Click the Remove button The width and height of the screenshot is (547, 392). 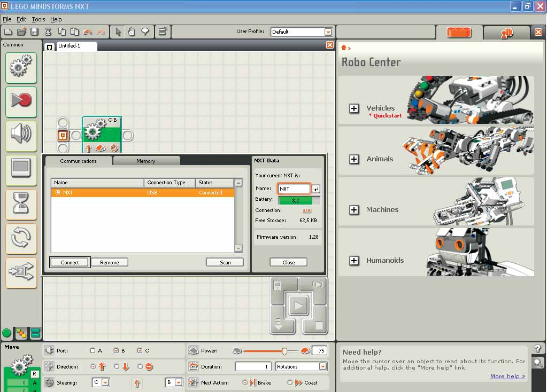110,262
